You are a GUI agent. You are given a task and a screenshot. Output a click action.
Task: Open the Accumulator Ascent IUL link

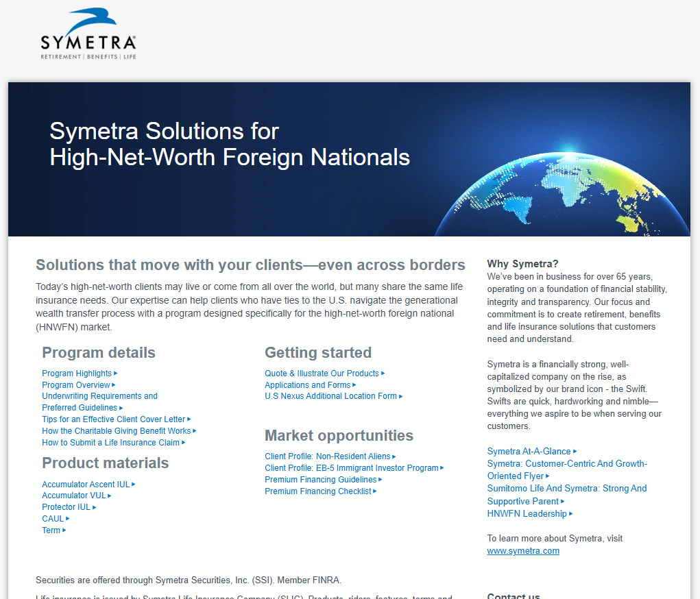tap(86, 485)
